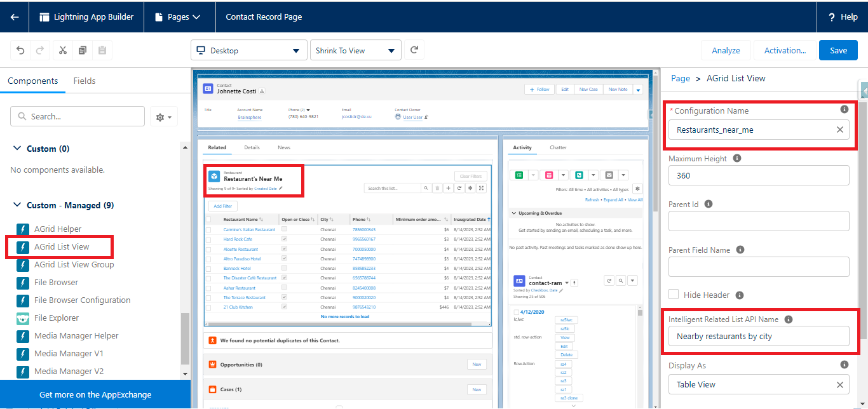Clear the Display As selection
868x409 pixels.
[839, 384]
